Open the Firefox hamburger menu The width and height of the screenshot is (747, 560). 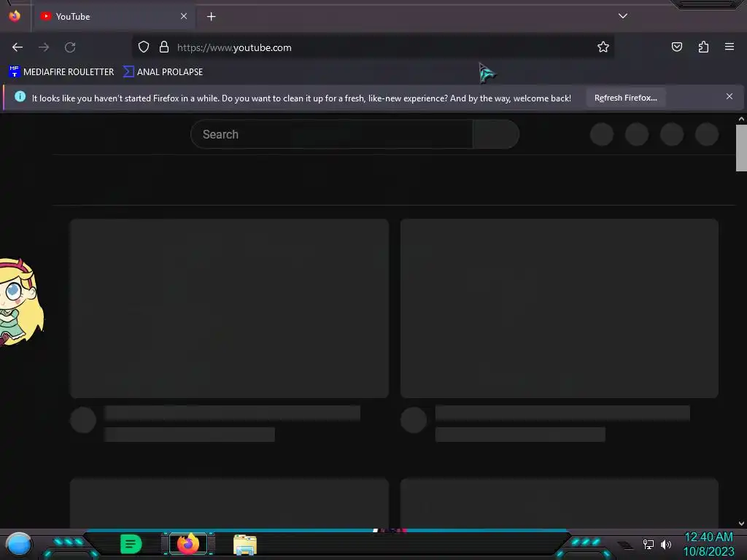pyautogui.click(x=729, y=47)
